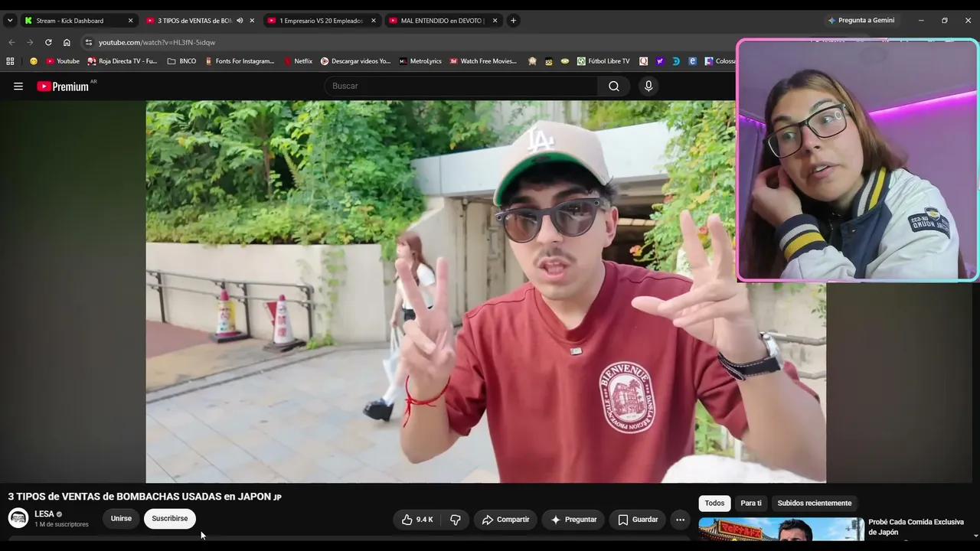The image size is (980, 551).
Task: Click the Suscribirse button
Action: [x=170, y=519]
